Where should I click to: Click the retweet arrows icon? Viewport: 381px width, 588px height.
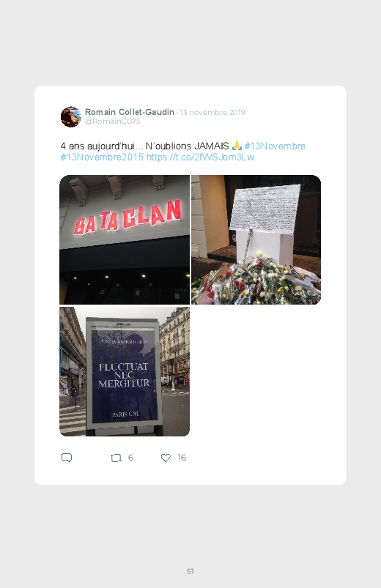(116, 458)
